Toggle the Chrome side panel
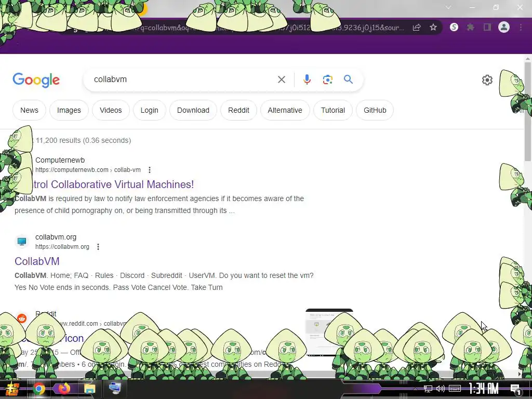Image resolution: width=532 pixels, height=399 pixels. click(x=487, y=28)
